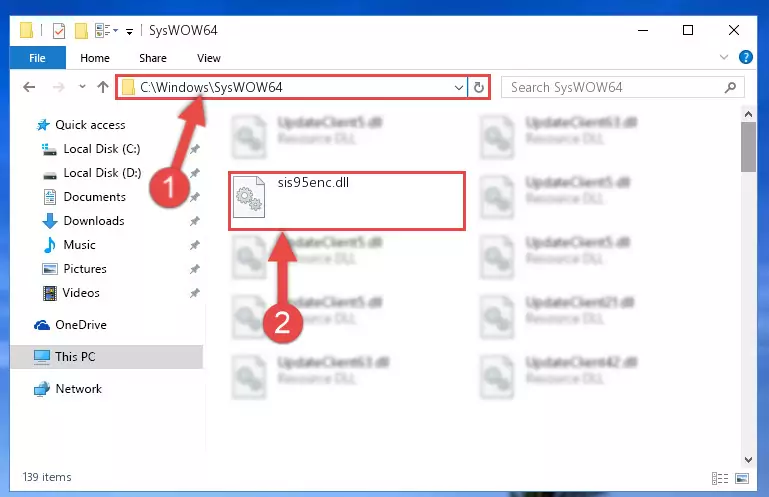Switch to details view layout
769x497 pixels.
click(719, 478)
